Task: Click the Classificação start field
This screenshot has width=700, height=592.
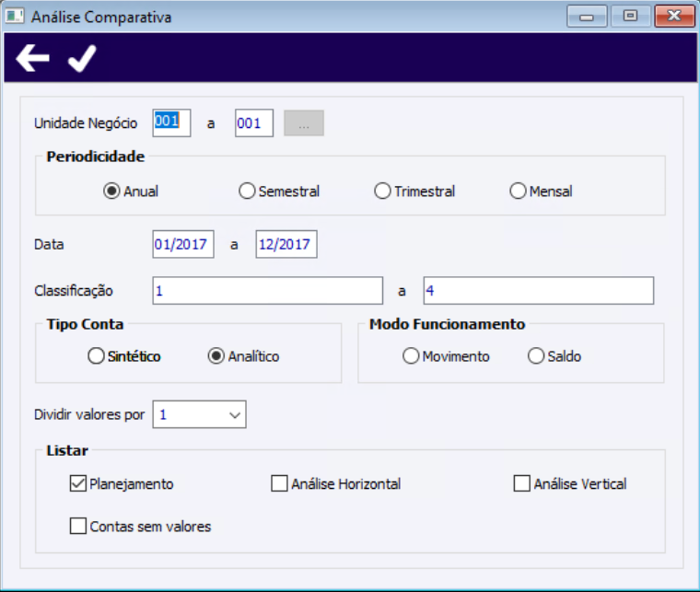Action: (x=268, y=290)
